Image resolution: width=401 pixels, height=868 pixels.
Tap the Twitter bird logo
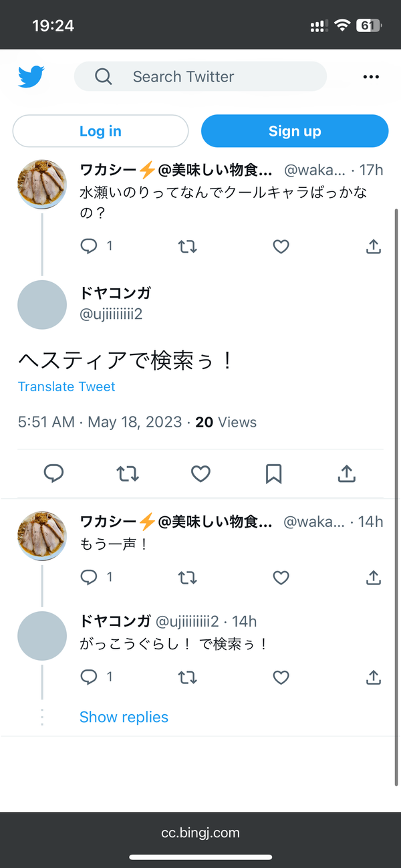point(31,76)
